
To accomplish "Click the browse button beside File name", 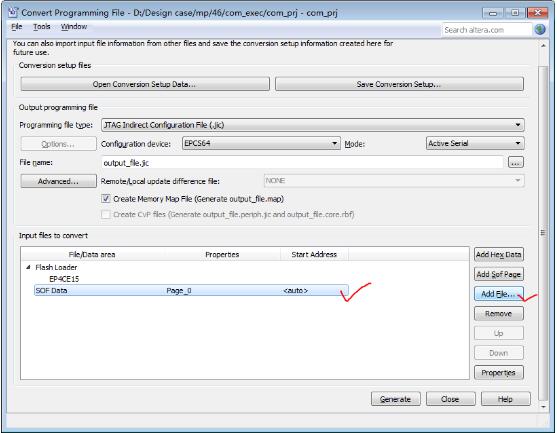I will (515, 163).
